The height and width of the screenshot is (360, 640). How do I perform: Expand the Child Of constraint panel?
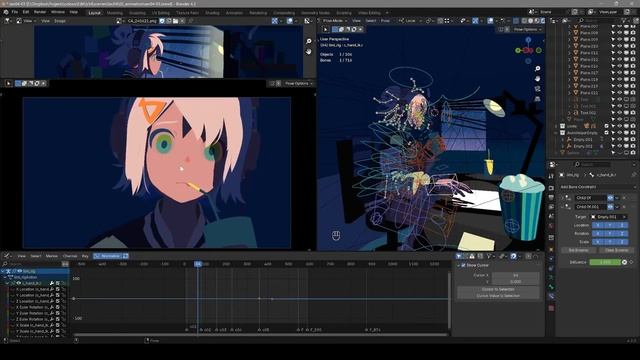[x=562, y=198]
